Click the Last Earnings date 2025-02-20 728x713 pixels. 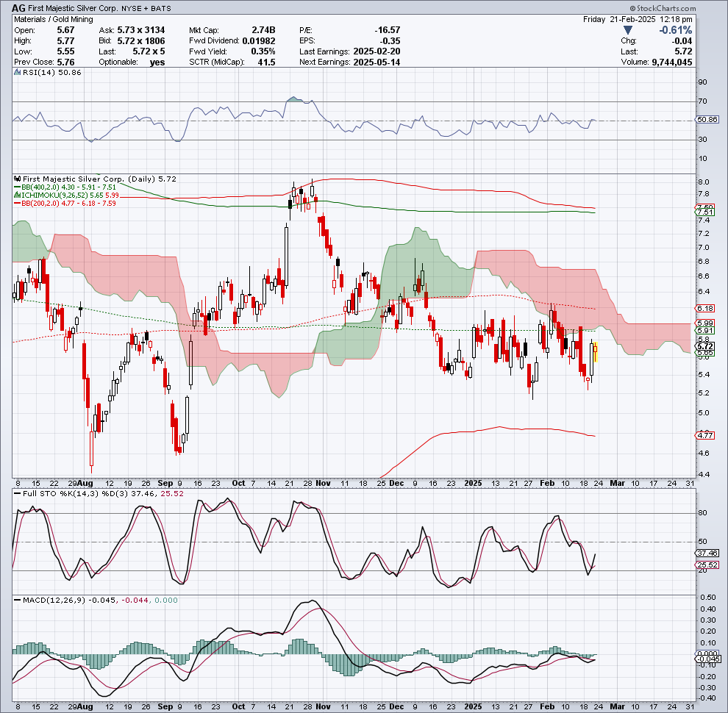point(377,51)
